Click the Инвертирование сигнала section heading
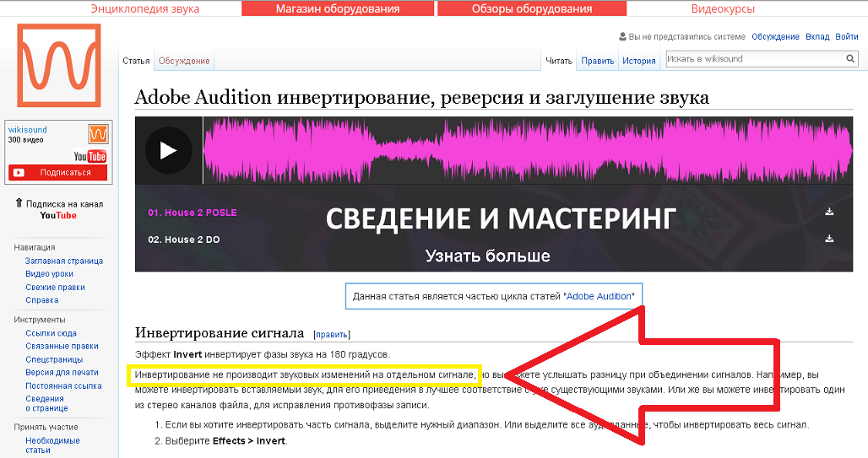Screen dimensions: 868x458 [220, 332]
